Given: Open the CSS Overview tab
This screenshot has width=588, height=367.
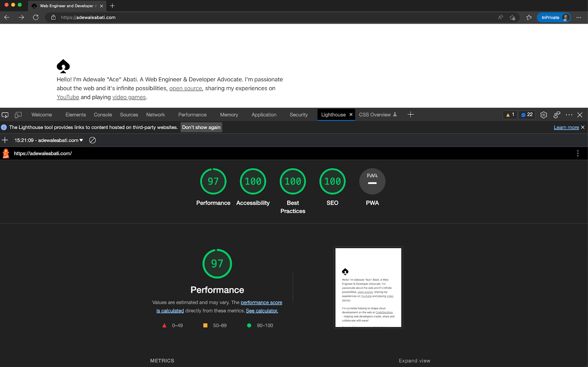Looking at the screenshot, I should coord(378,115).
